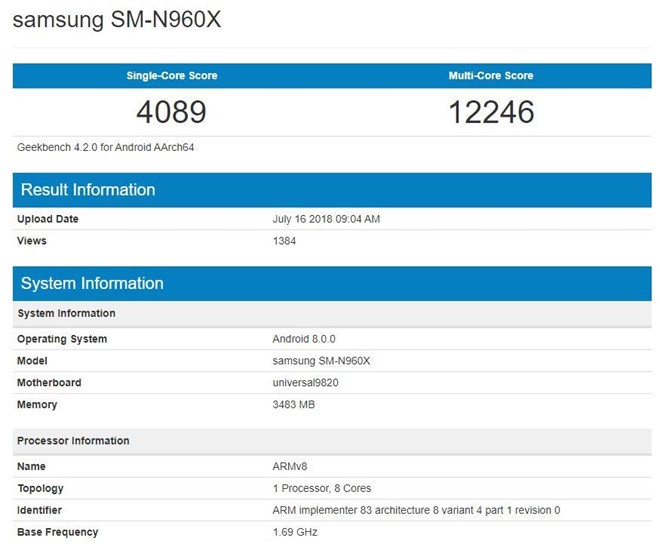This screenshot has width=660, height=550.
Task: Click the memory value 3483 MB
Action: pyautogui.click(x=293, y=404)
